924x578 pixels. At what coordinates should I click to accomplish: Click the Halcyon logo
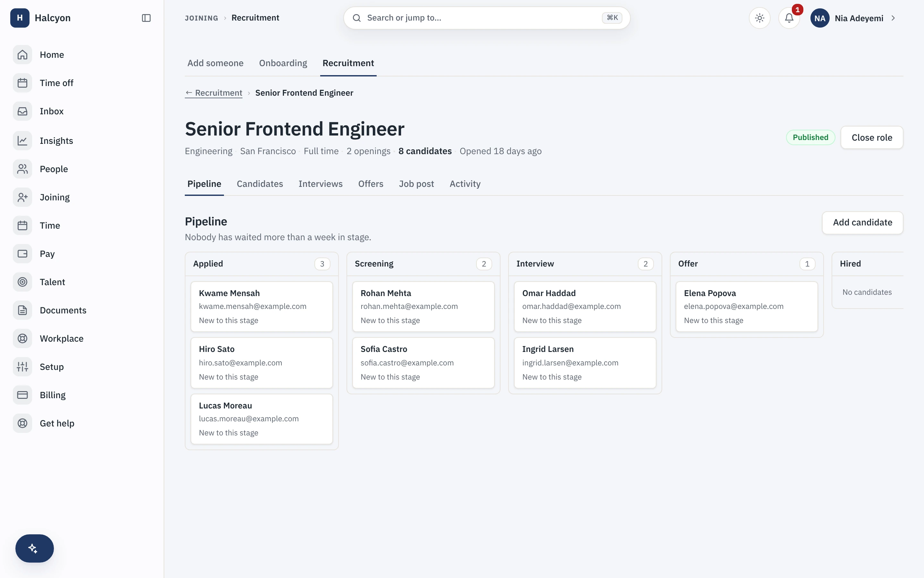(20, 18)
